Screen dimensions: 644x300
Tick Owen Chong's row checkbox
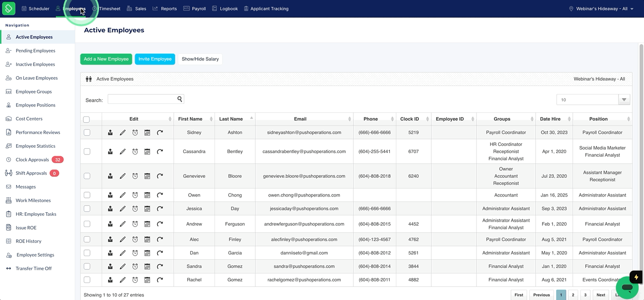click(87, 195)
